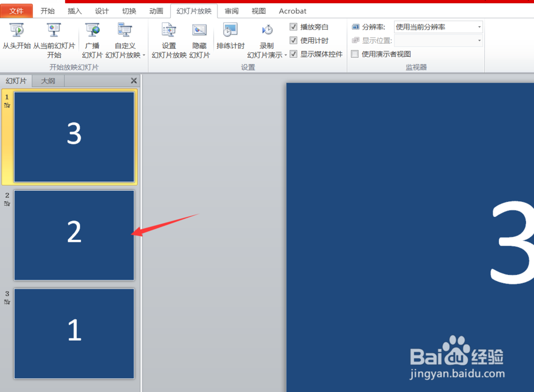The width and height of the screenshot is (534, 392).
Task: Start 排练计时 rehearsal timing
Action: click(x=230, y=30)
